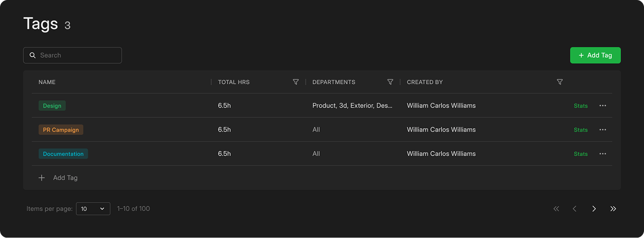This screenshot has height=238, width=644.
Task: Go to the next page using the arrow
Action: pos(594,209)
